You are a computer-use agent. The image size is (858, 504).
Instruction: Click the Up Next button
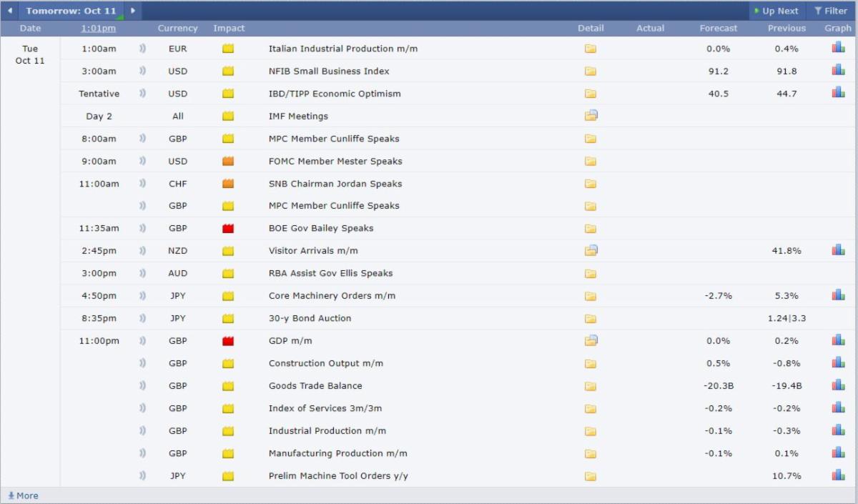[776, 11]
